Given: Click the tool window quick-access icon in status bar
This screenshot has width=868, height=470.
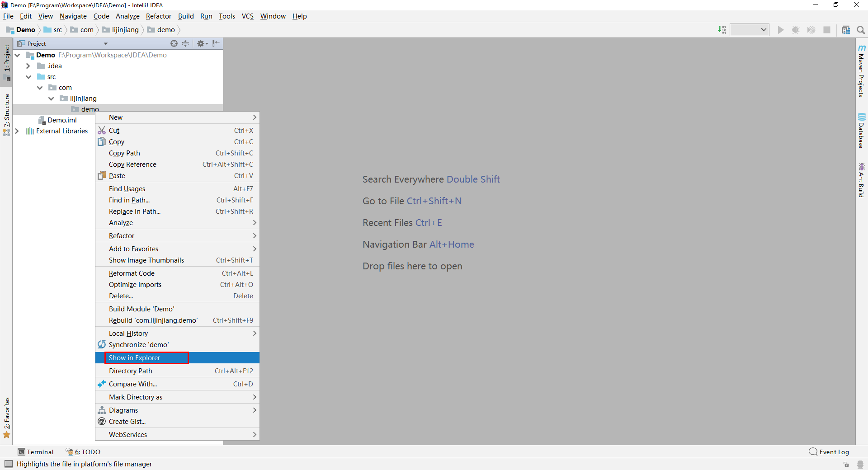Looking at the screenshot, I should pos(9,464).
